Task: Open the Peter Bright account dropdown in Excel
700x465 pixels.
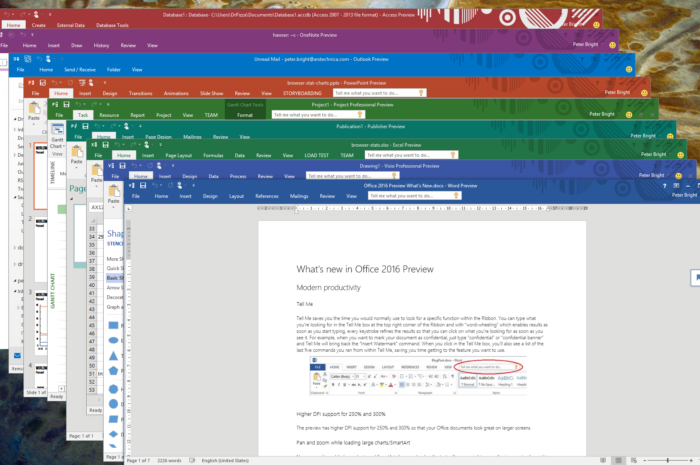Action: tap(669, 154)
